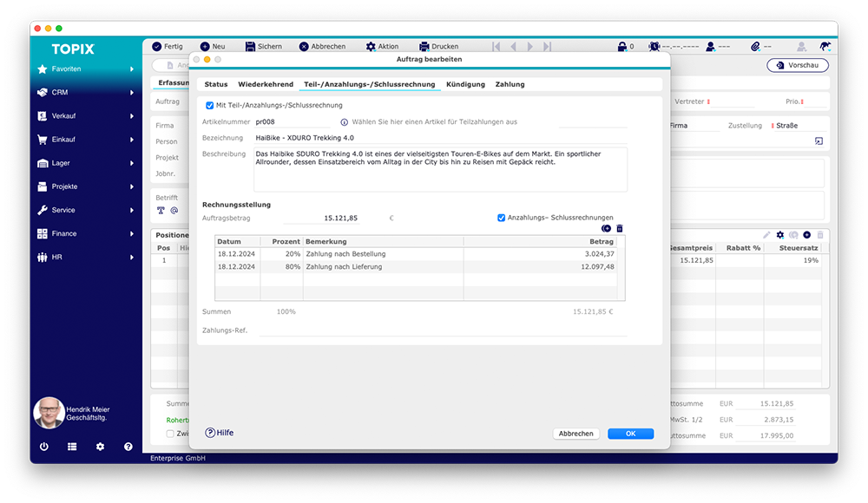Delete payment row using trash icon
The image size is (868, 503).
(620, 229)
